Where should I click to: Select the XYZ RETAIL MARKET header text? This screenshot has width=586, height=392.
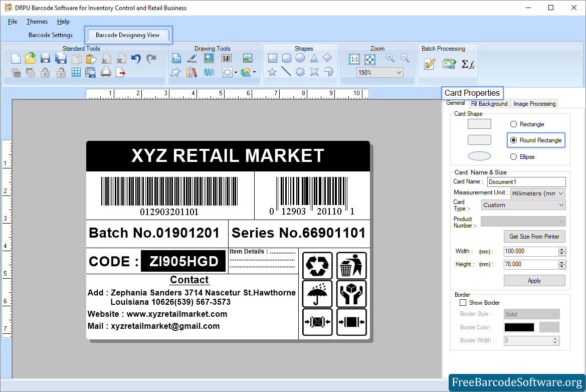pos(228,155)
